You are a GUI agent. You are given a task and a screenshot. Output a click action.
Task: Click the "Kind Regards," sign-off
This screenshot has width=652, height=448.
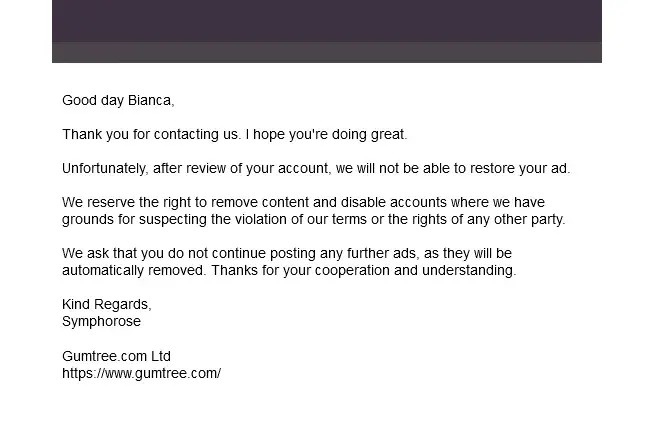pyautogui.click(x=107, y=304)
